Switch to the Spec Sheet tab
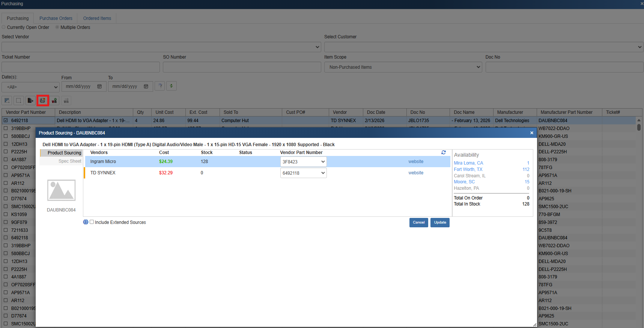This screenshot has height=328, width=644. tap(69, 161)
